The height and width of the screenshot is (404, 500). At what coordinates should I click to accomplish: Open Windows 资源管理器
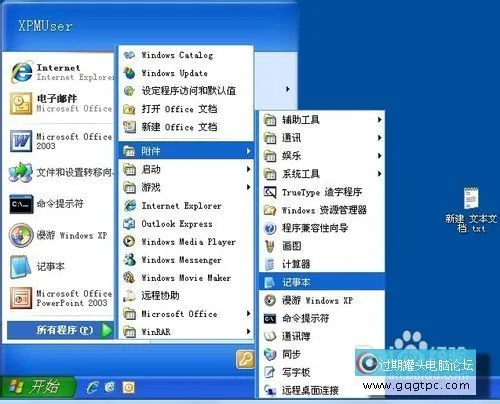click(x=322, y=210)
